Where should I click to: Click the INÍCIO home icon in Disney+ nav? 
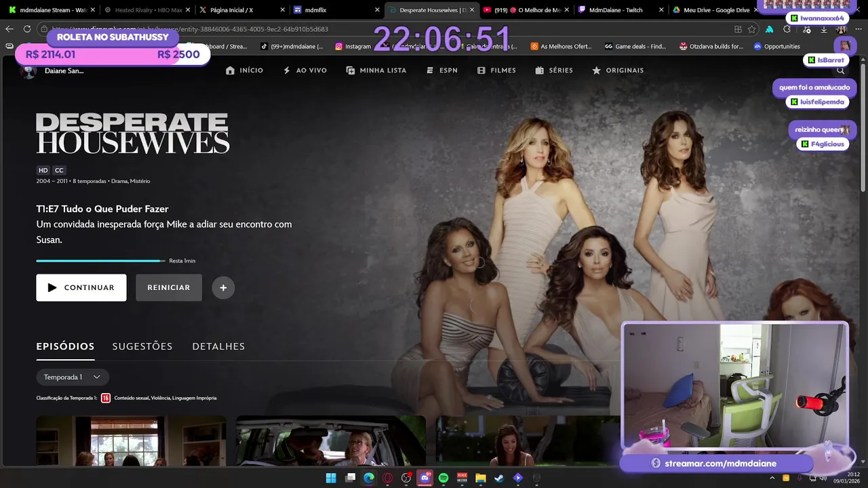click(x=231, y=70)
